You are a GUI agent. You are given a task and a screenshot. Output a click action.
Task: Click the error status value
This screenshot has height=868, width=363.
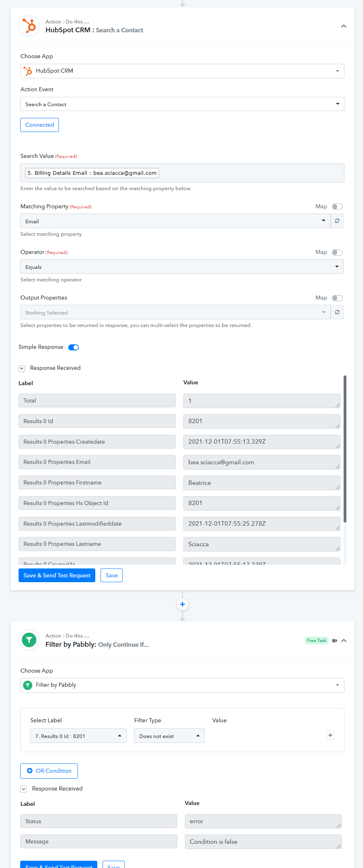(x=263, y=822)
